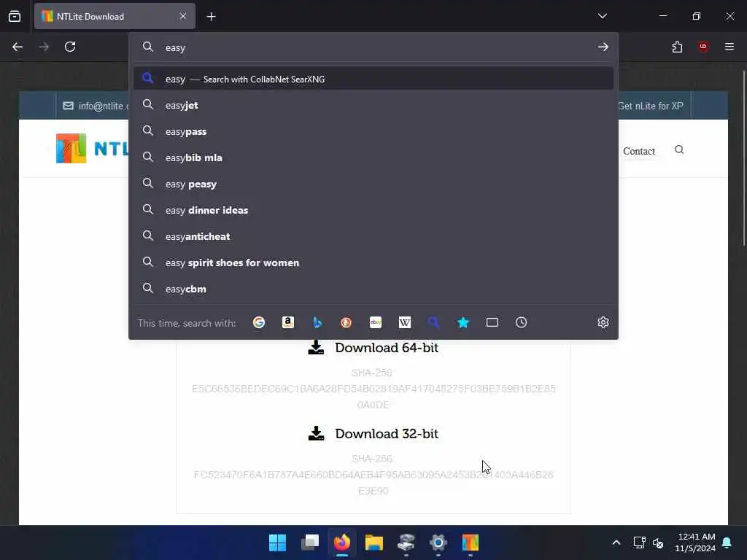Click the Download 32-bit icon

(x=316, y=433)
